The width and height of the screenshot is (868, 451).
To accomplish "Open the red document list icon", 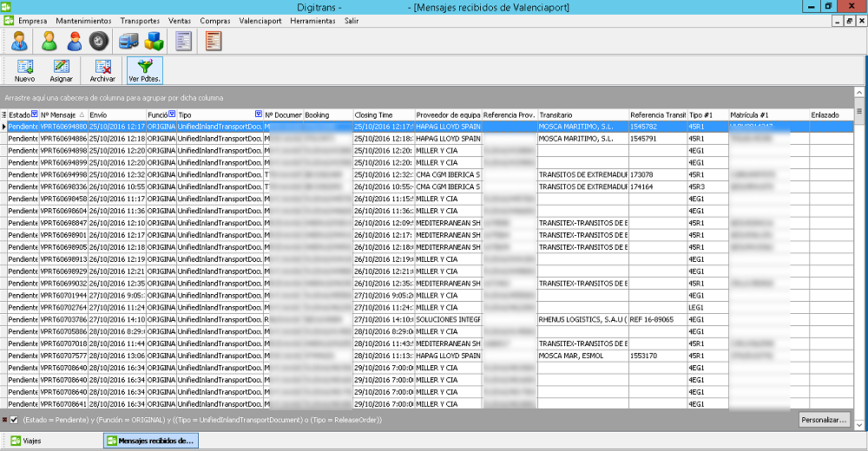I will (213, 41).
